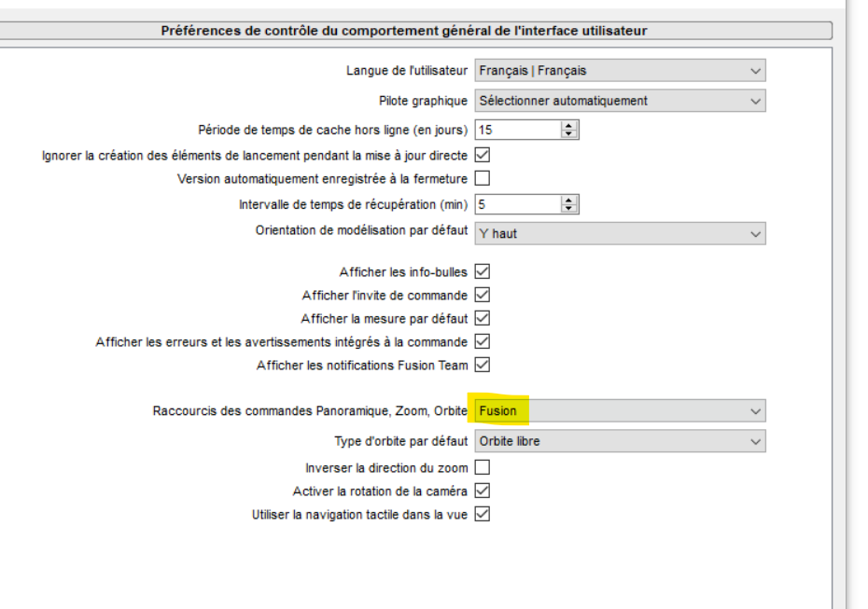868x609 pixels.
Task: Decrease the recovery time interval value
Action: point(569,208)
